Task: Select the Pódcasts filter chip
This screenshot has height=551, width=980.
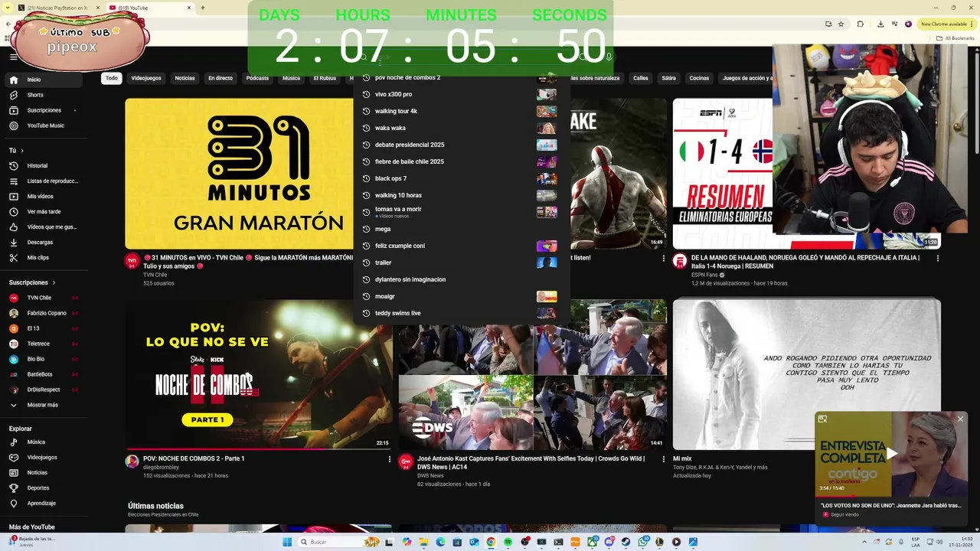Action: coord(257,78)
